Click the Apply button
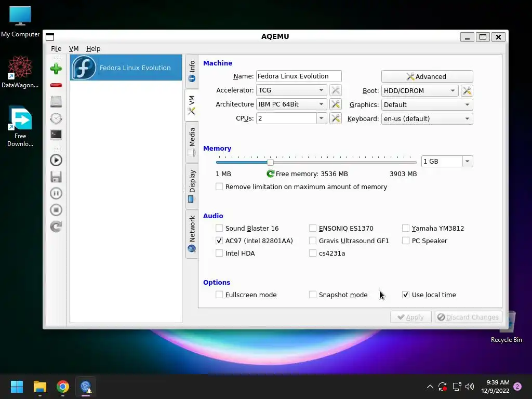The width and height of the screenshot is (532, 399). (410, 317)
